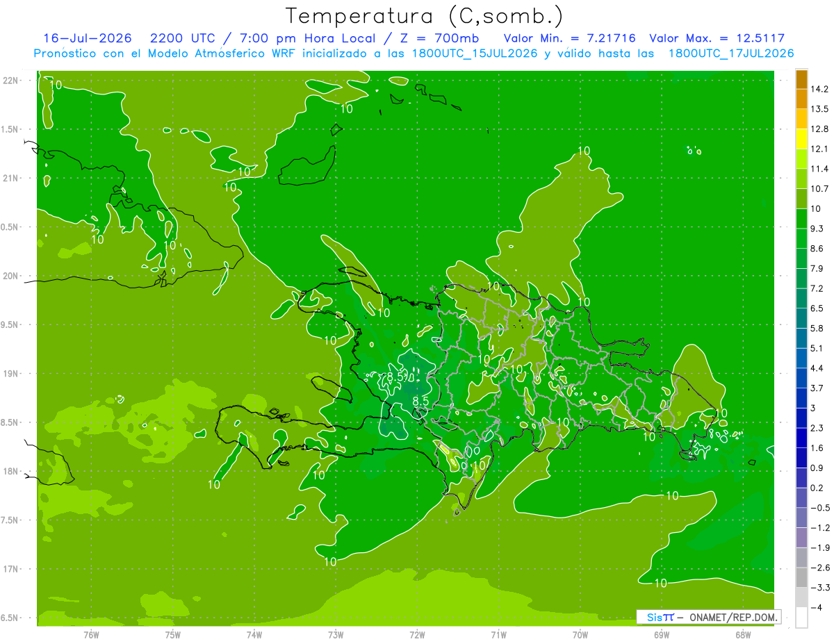Viewport: 834px width, 644px height.
Task: Click the '8.6' colorbar label
Action: pyautogui.click(x=817, y=249)
